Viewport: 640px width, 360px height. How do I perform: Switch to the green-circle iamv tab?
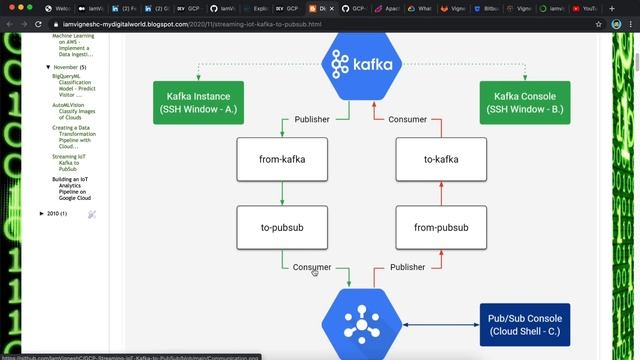[x=551, y=9]
